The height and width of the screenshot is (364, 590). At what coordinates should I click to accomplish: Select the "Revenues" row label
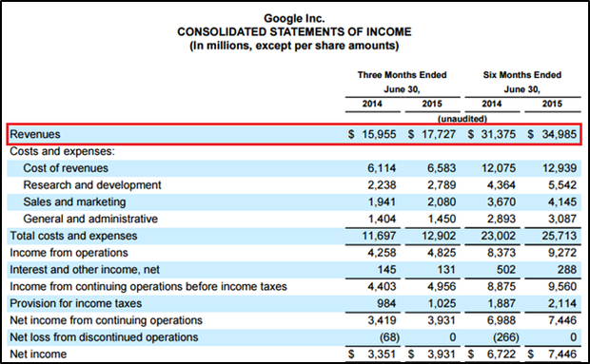(35, 134)
